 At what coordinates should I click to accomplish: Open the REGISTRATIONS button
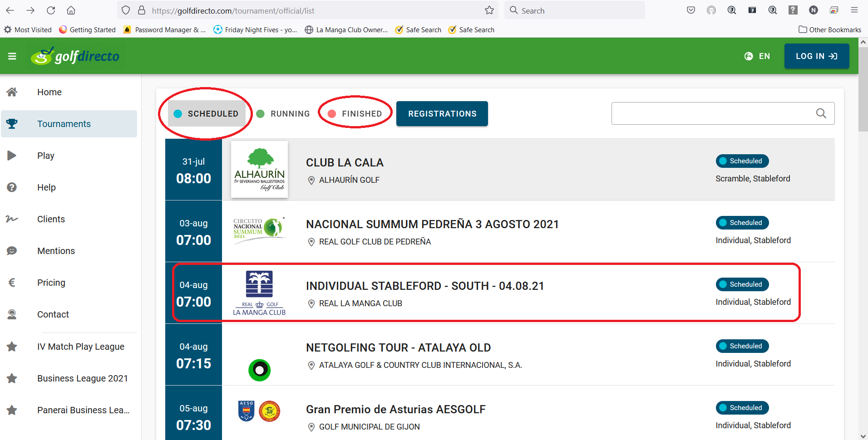(442, 113)
